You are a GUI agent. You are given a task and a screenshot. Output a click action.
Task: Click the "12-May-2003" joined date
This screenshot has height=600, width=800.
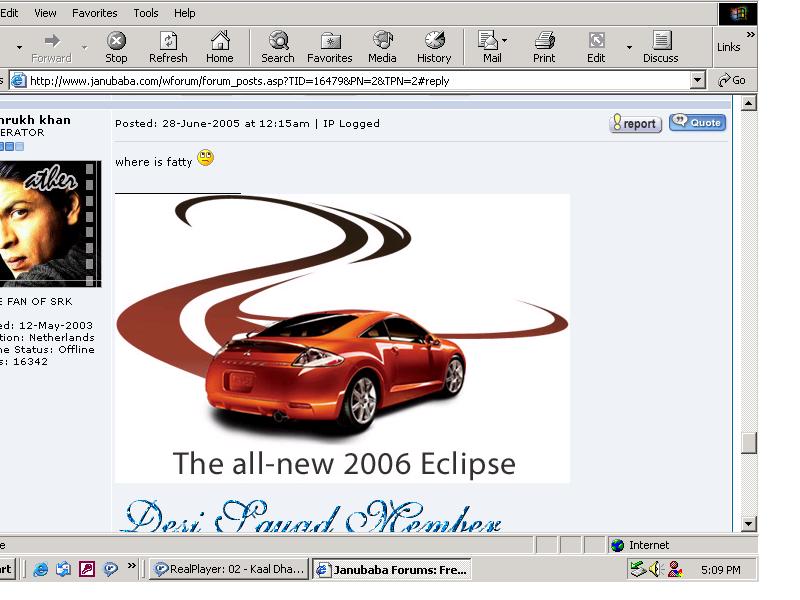tap(56, 325)
